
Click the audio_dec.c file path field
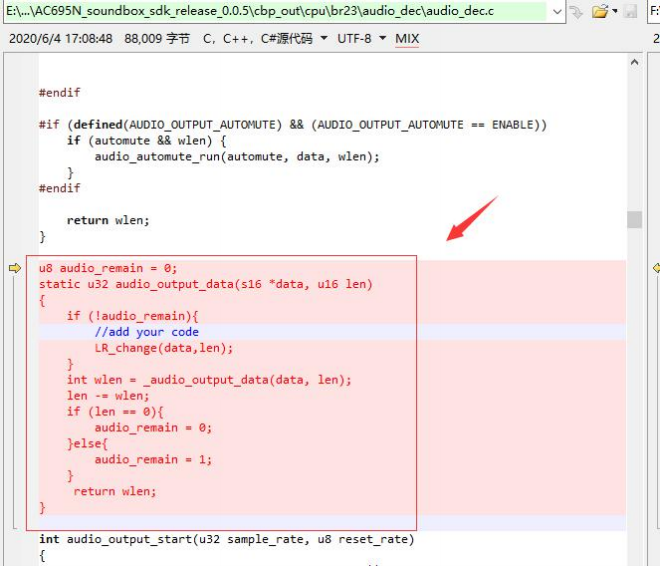pyautogui.click(x=276, y=11)
